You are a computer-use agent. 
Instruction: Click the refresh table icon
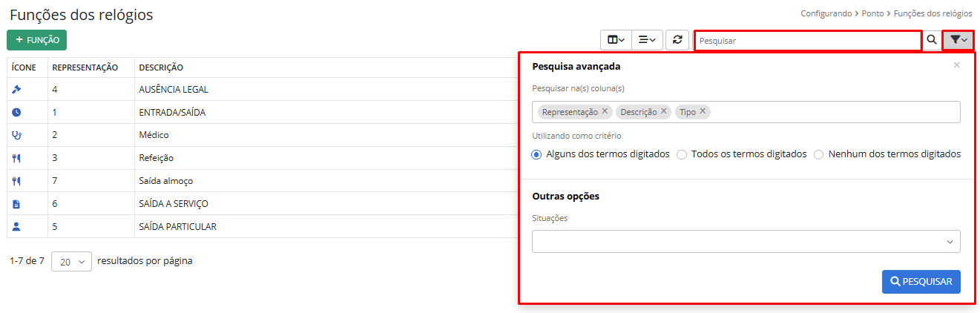pos(677,40)
